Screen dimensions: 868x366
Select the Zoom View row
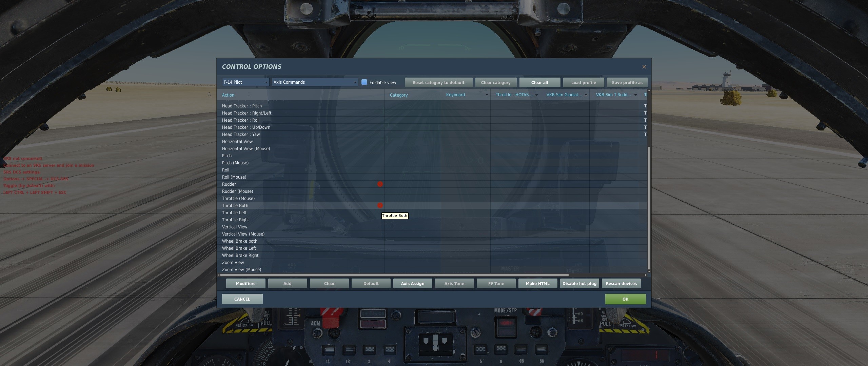pyautogui.click(x=432, y=262)
